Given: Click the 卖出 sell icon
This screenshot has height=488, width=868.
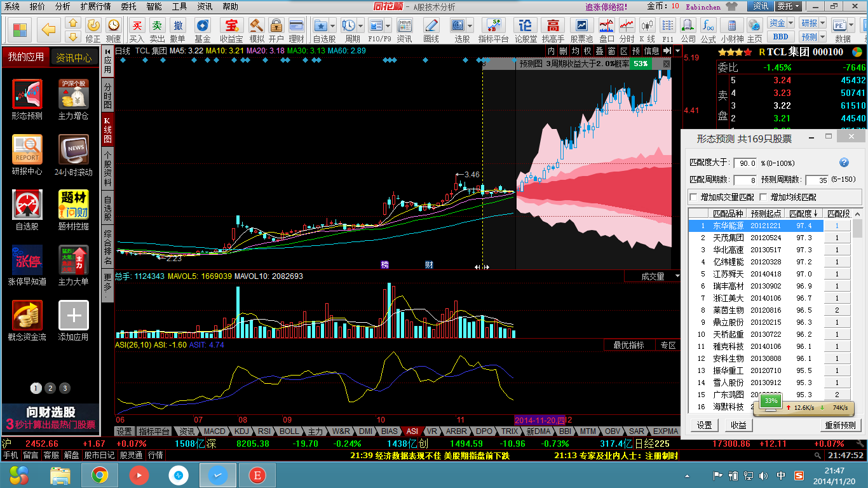Looking at the screenshot, I should click(157, 29).
